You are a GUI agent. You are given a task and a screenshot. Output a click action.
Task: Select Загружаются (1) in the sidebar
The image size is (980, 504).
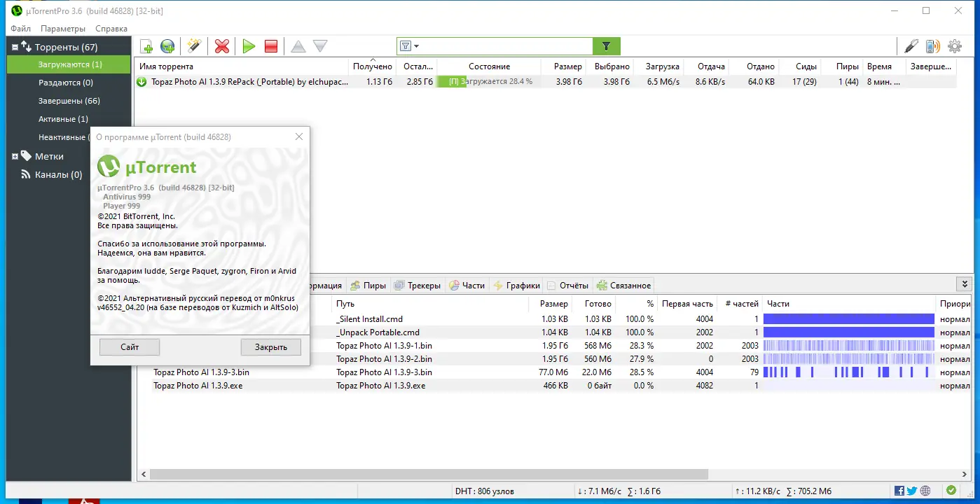[x=69, y=64]
